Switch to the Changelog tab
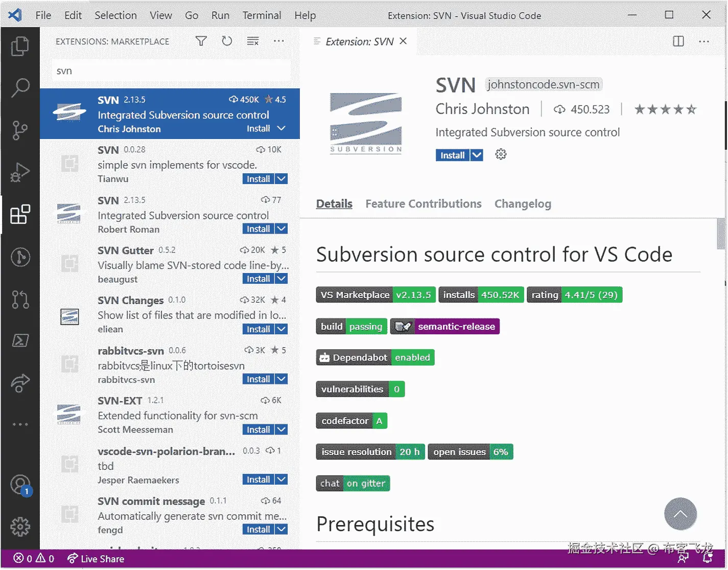728x570 pixels. coord(523,204)
